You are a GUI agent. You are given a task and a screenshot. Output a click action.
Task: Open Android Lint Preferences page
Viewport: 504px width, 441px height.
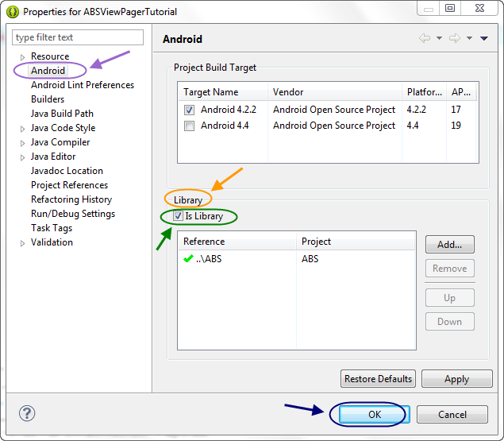click(x=83, y=85)
